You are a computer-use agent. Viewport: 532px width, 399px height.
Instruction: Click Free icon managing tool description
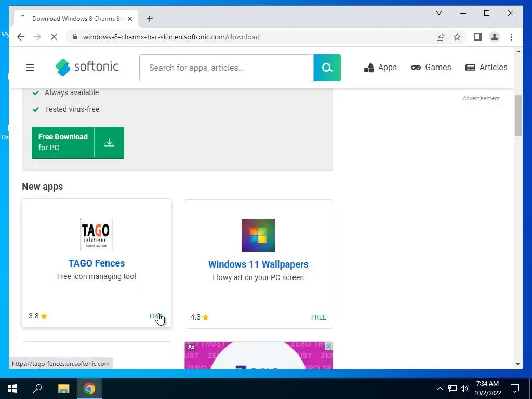point(96,276)
